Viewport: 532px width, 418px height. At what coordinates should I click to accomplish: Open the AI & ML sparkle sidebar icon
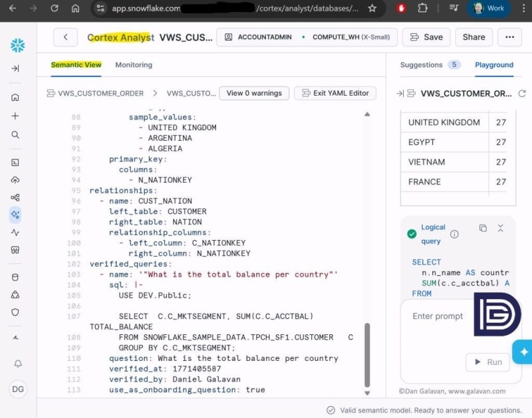[x=15, y=215]
